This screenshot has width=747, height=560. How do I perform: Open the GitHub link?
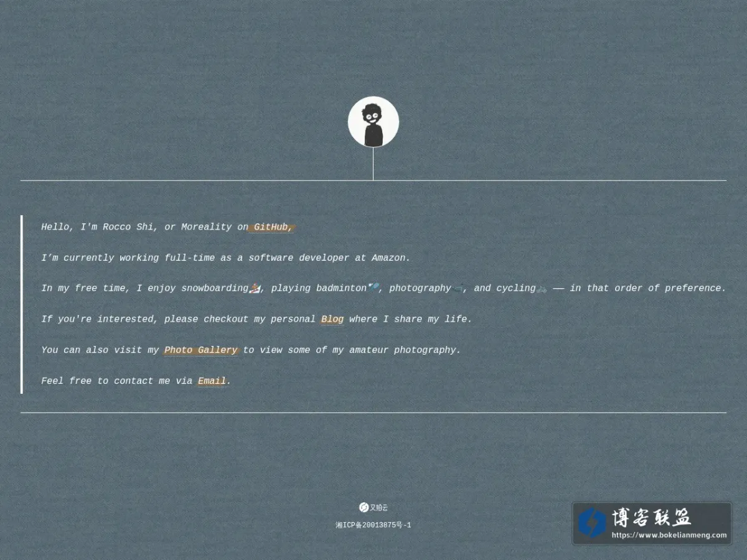[273, 227]
